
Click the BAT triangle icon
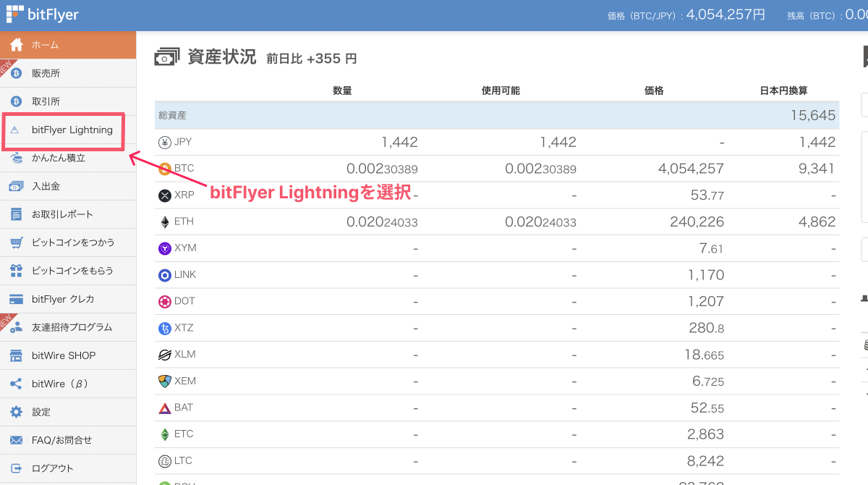164,408
